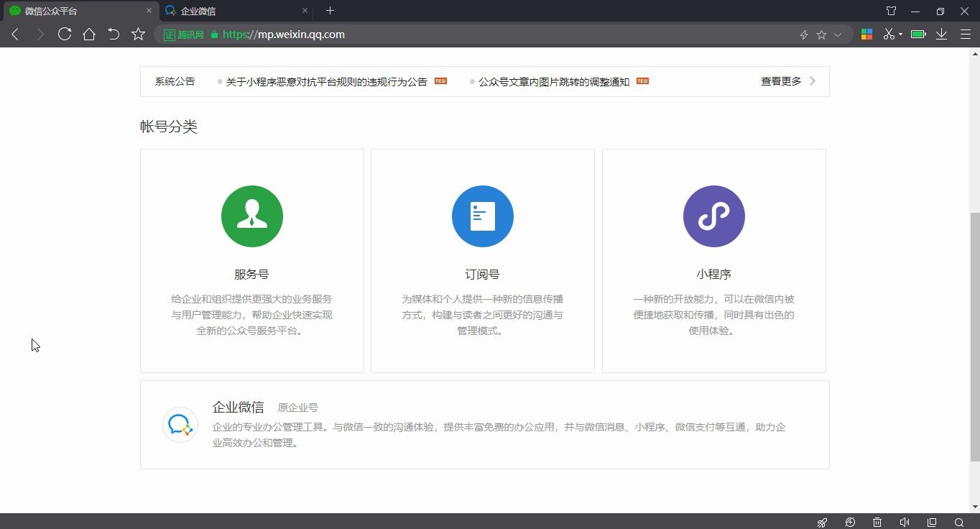This screenshot has width=980, height=529.
Task: Mute sound with the speaker icon
Action: point(905,523)
